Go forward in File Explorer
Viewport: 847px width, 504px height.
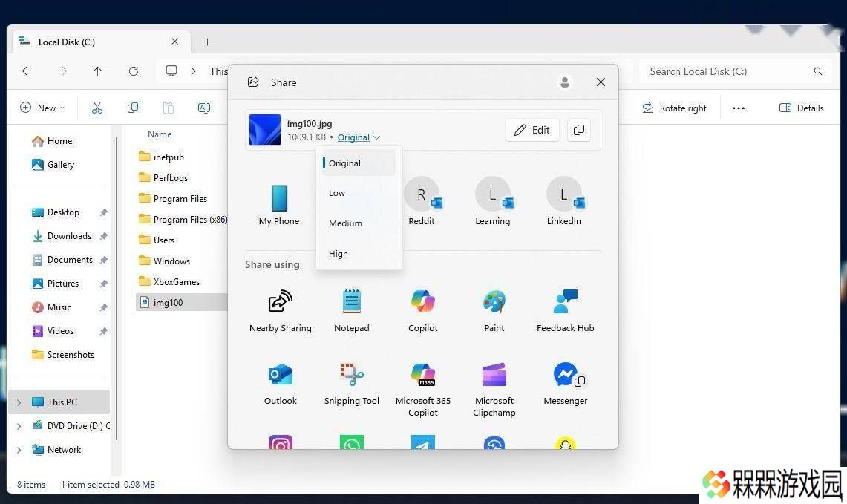point(62,71)
